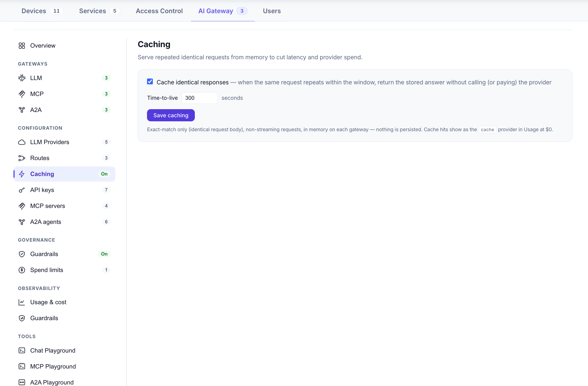Click the Spend limits dollar icon
This screenshot has width=588, height=386.
[x=22, y=270]
